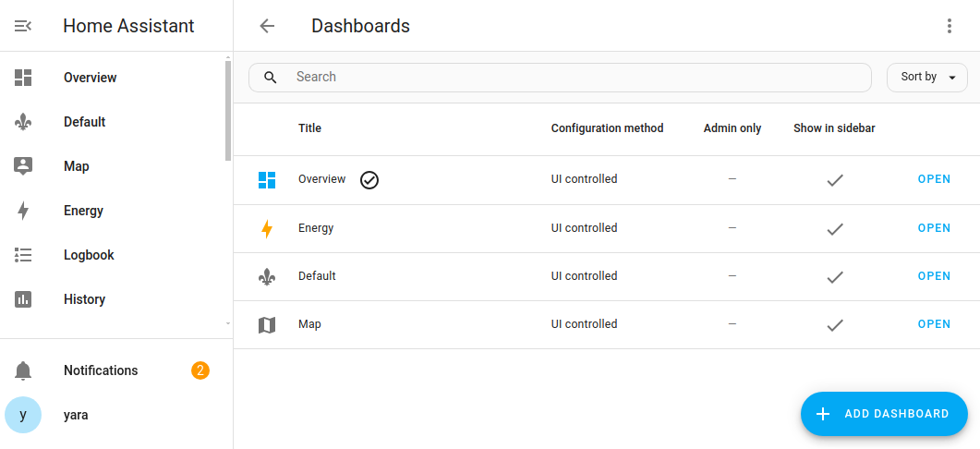
Task: Click the sidebar checkmark in Energy row
Action: pyautogui.click(x=835, y=229)
